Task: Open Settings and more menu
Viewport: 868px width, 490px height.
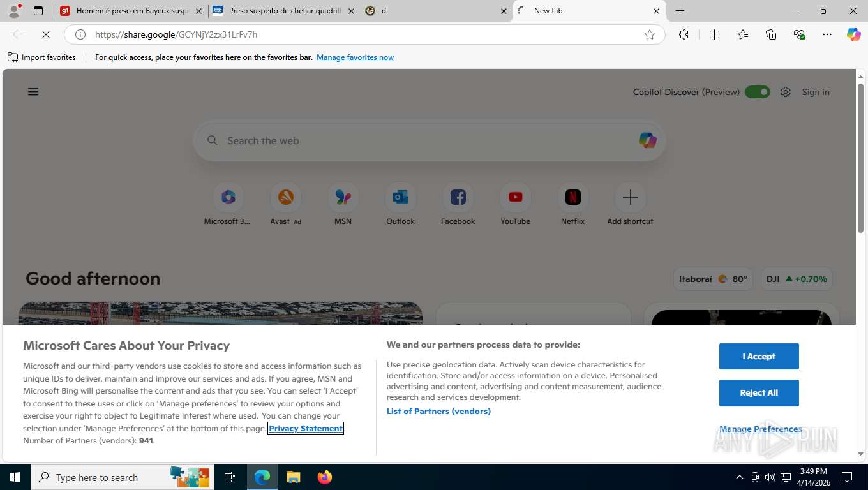Action: pyautogui.click(x=827, y=34)
